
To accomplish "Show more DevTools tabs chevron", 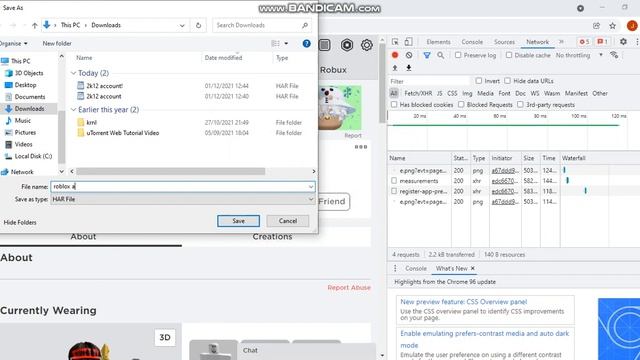I will [x=561, y=42].
